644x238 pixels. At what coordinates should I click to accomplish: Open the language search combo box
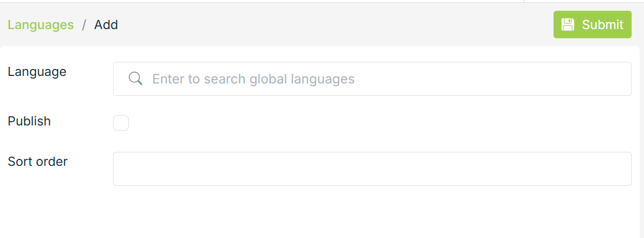pos(372,79)
